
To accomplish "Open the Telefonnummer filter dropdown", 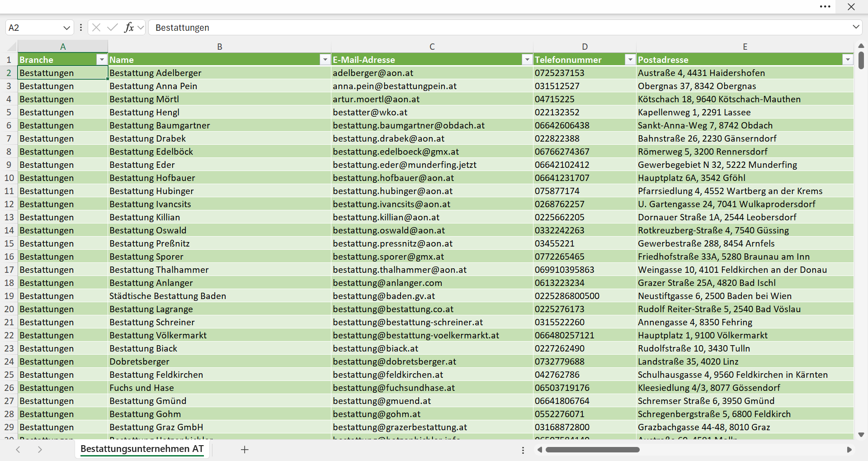I will tap(630, 60).
